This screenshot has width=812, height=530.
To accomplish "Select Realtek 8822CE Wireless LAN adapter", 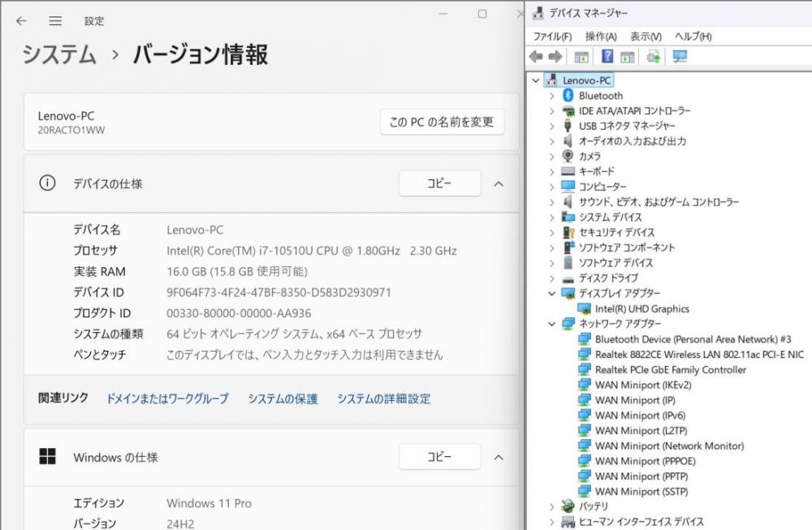I will [x=699, y=355].
